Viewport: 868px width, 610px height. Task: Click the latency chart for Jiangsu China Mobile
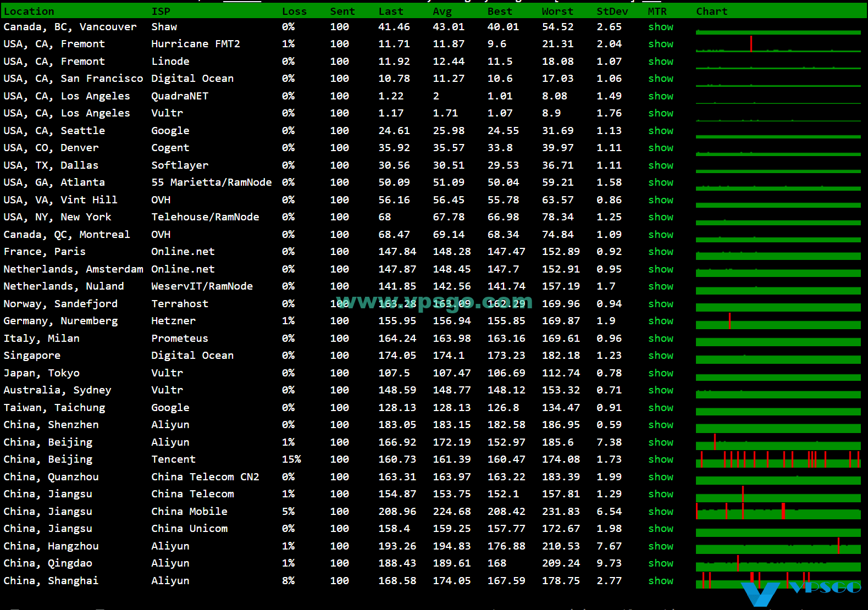coord(778,511)
